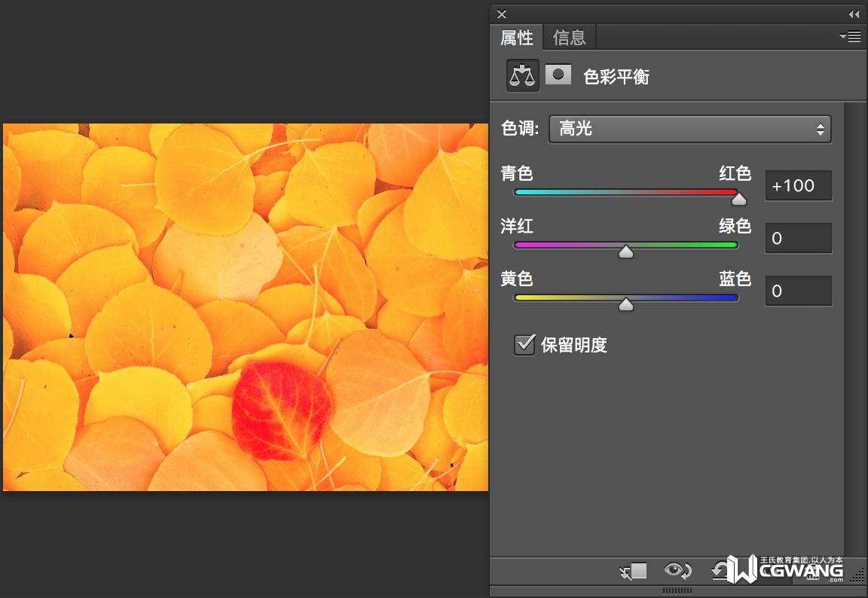868x598 pixels.
Task: Switch to the 信息 tab
Action: click(x=569, y=37)
